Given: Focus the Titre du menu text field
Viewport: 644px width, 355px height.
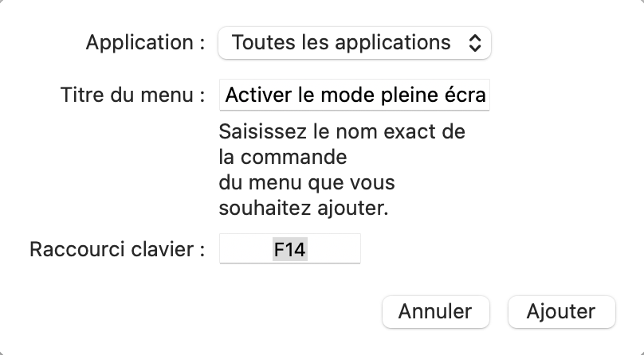Looking at the screenshot, I should 355,95.
